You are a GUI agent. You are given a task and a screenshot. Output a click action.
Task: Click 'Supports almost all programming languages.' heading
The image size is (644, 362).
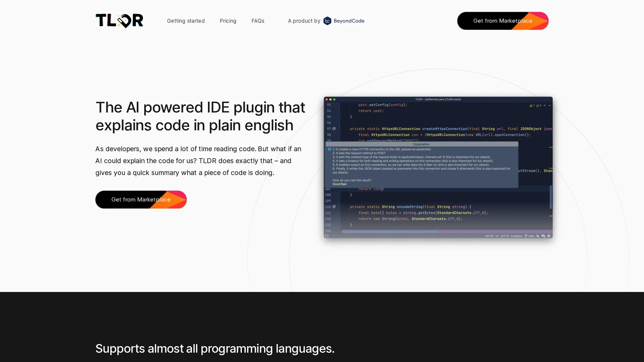pos(215,349)
